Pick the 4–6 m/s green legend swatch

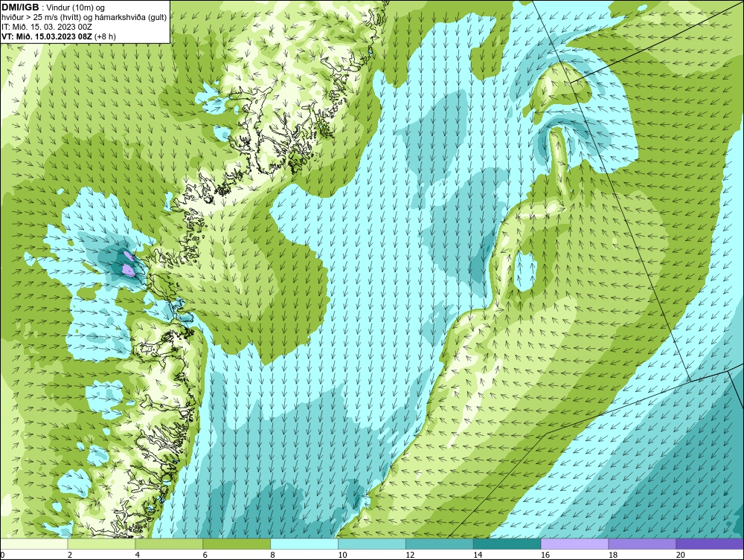click(169, 544)
